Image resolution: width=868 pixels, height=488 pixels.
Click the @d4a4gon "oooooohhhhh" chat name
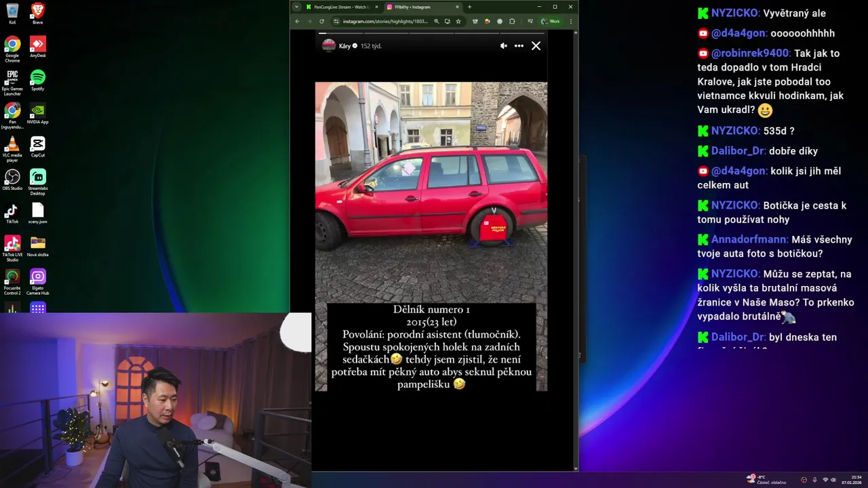click(738, 33)
